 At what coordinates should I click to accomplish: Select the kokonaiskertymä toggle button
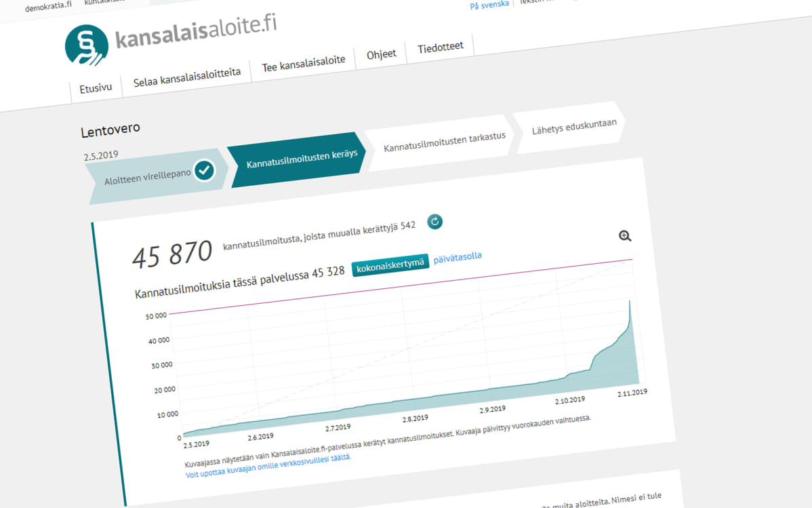(x=390, y=265)
